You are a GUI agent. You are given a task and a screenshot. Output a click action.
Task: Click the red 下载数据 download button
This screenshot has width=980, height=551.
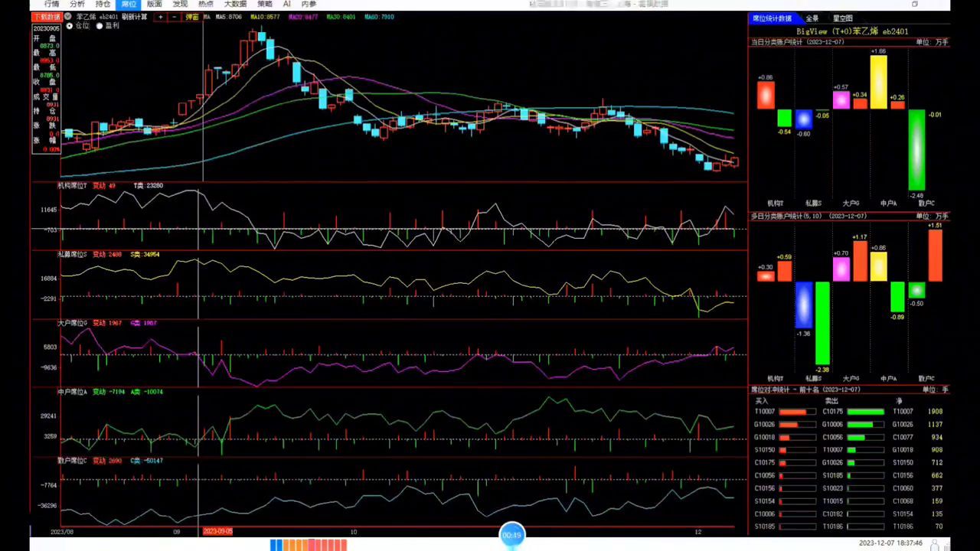tap(47, 17)
